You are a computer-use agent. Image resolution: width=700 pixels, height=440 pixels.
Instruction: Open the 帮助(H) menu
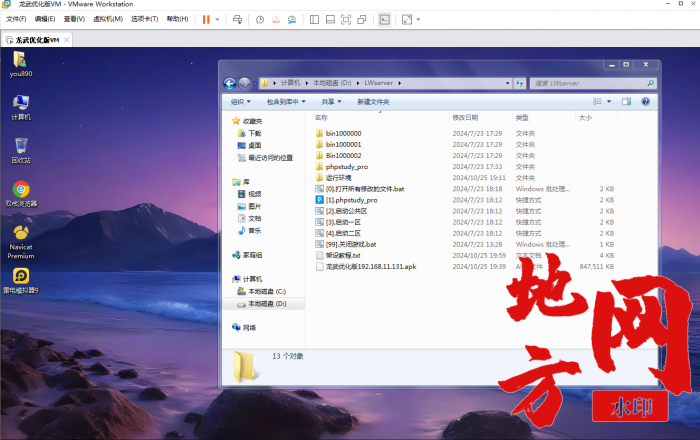(x=177, y=19)
